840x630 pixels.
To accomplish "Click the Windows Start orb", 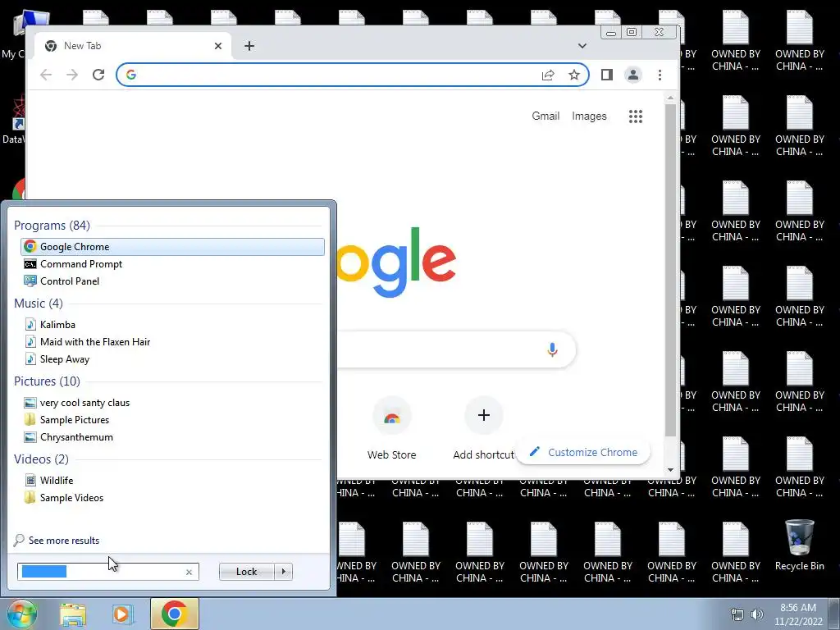I will [21, 614].
